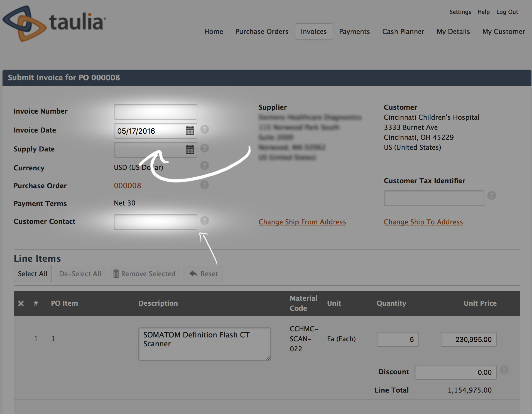Viewport: 532px width, 414px height.
Task: Click the Ea (Each) unit value
Action: (x=341, y=339)
